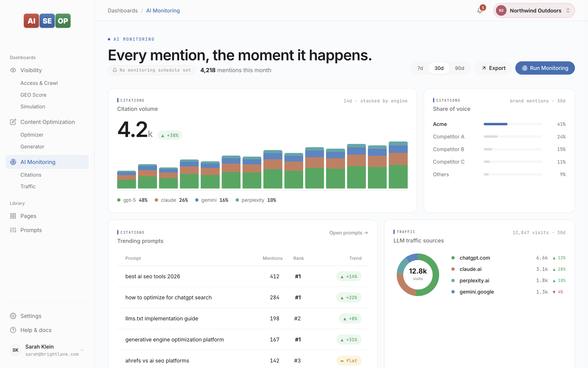The image size is (588, 368).
Task: Click the +38% citation growth badge
Action: (x=170, y=135)
